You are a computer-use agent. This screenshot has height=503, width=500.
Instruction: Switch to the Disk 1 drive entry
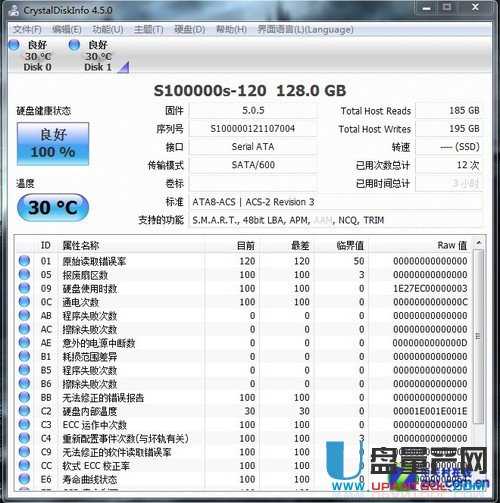(x=98, y=56)
